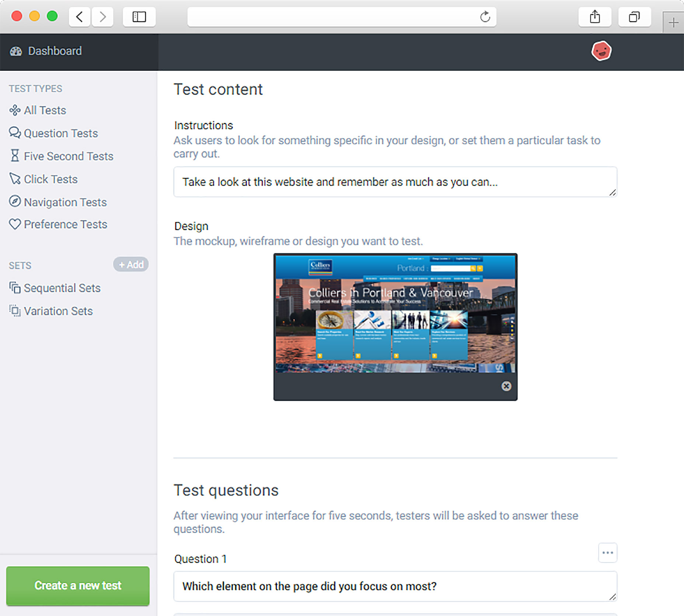Image resolution: width=684 pixels, height=616 pixels.
Task: Click the browser address bar
Action: (x=342, y=17)
